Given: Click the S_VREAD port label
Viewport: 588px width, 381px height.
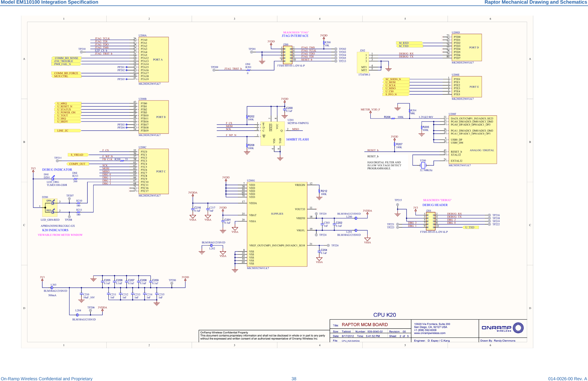Looking at the screenshot, I should [x=78, y=155].
